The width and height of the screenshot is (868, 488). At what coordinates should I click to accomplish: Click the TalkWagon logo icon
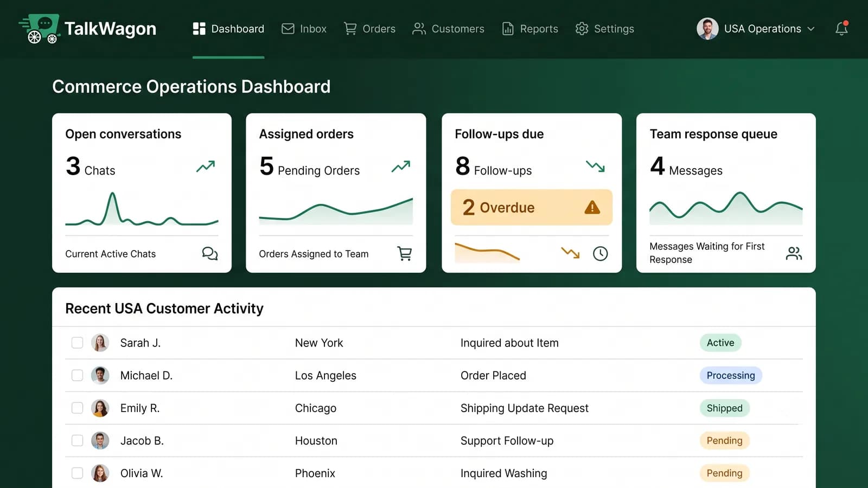[39, 29]
